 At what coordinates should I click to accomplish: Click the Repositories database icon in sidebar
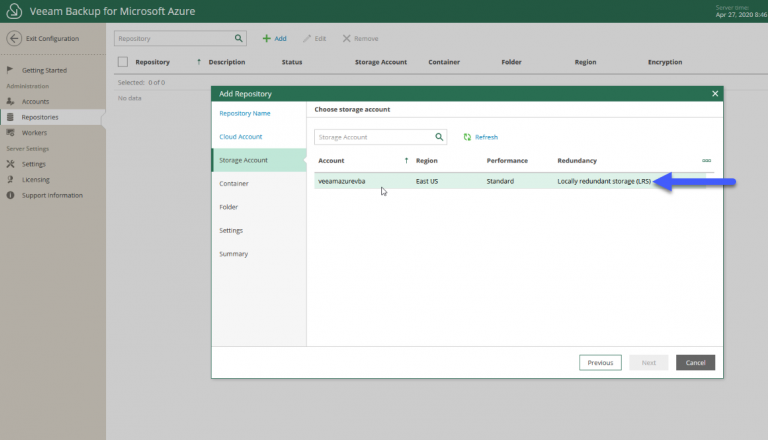coord(10,117)
